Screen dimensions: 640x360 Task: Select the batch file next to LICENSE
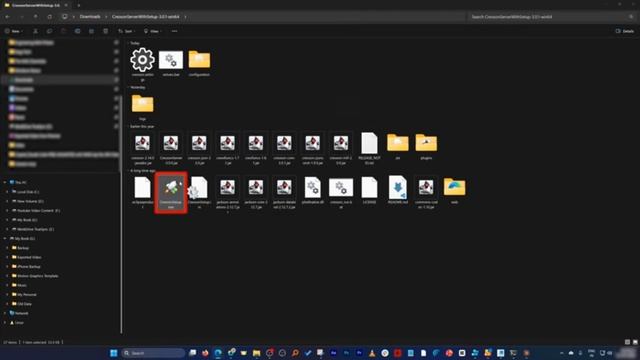341,192
